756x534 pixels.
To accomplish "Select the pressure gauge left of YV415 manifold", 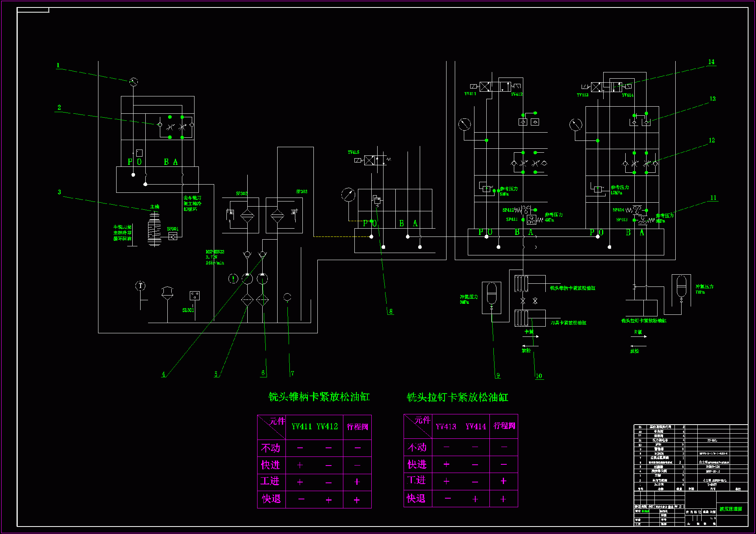I will coord(348,195).
